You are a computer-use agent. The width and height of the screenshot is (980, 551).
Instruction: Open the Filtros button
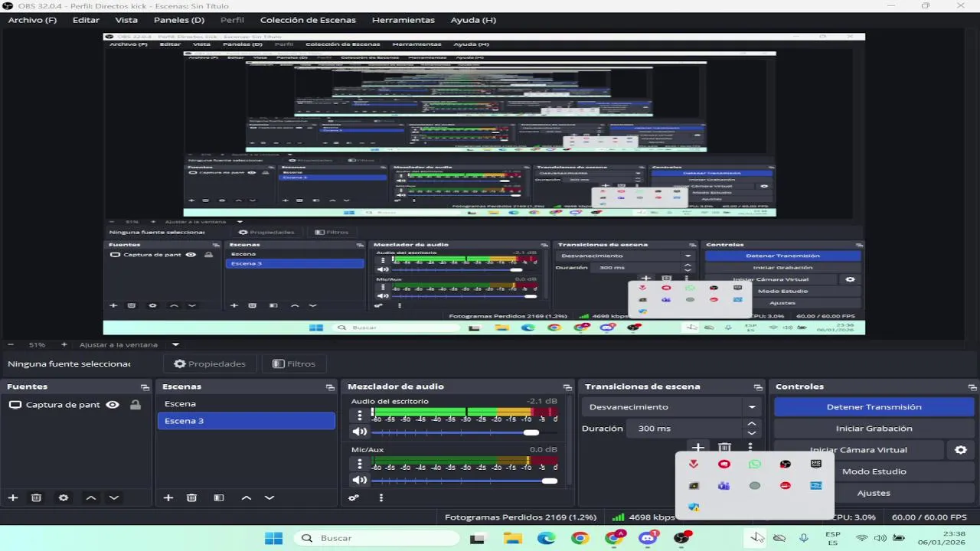click(x=294, y=364)
